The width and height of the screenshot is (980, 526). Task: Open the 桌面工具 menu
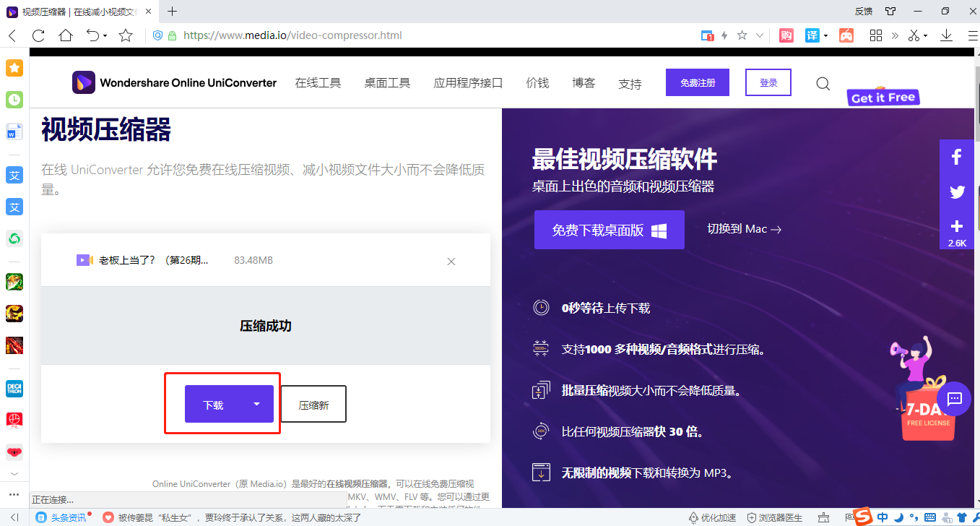pos(387,83)
